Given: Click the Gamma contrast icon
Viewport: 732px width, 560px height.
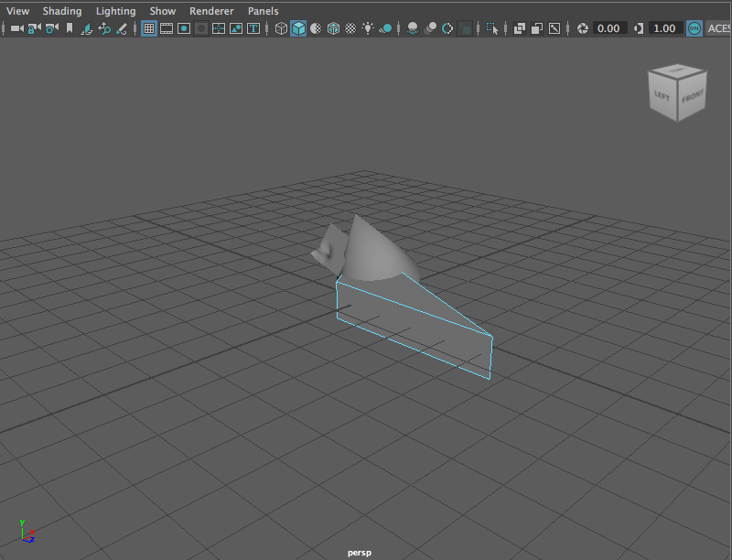Looking at the screenshot, I should click(638, 28).
